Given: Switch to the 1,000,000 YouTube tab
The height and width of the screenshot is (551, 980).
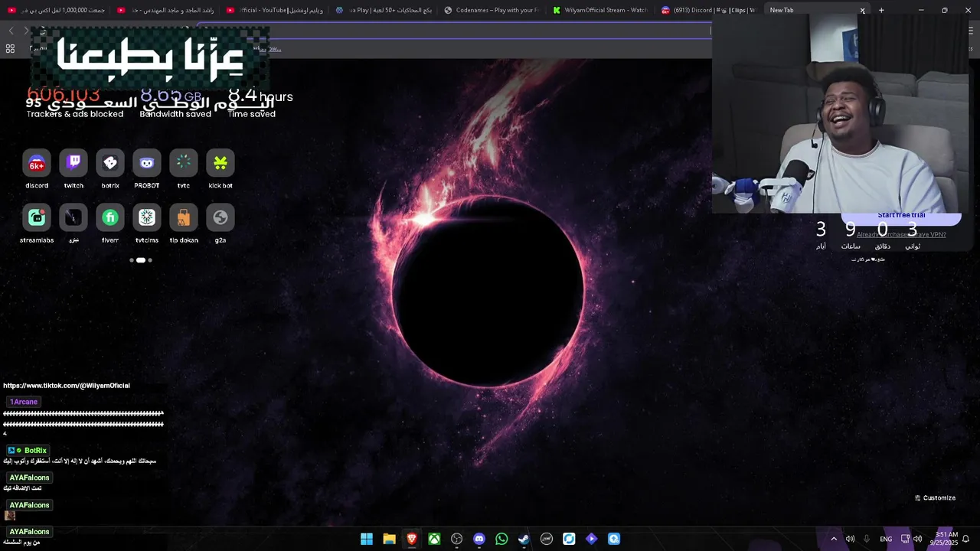Looking at the screenshot, I should pos(57,10).
